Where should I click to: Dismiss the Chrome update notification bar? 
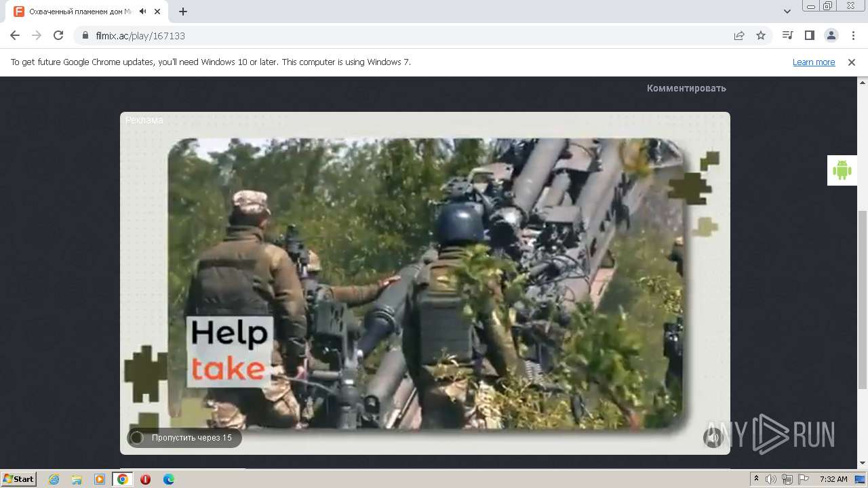tap(852, 62)
